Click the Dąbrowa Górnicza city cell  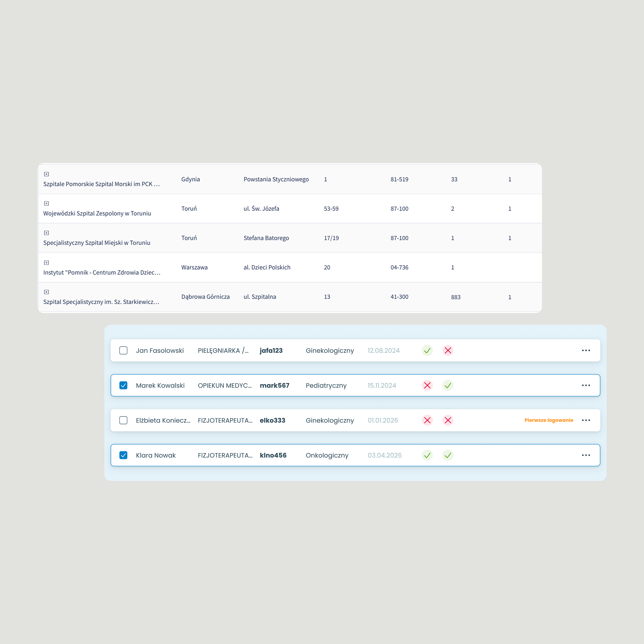click(205, 297)
